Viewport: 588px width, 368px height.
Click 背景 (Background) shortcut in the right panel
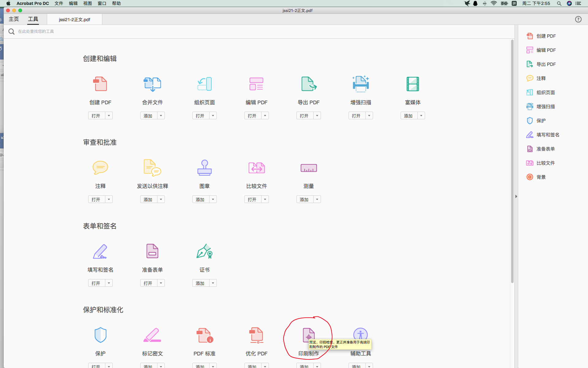click(541, 177)
